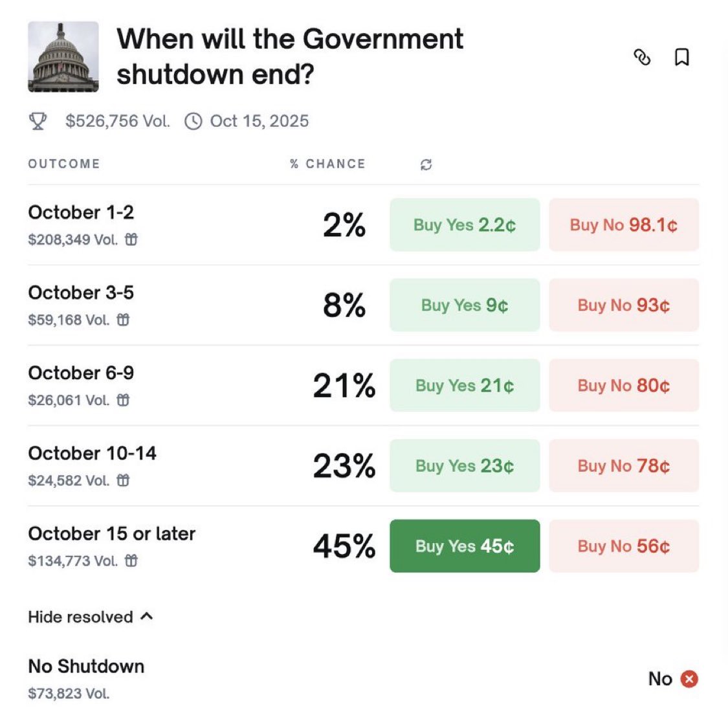Buy Yes at 21¢ for October 6-9
728x728 pixels.
pos(465,385)
